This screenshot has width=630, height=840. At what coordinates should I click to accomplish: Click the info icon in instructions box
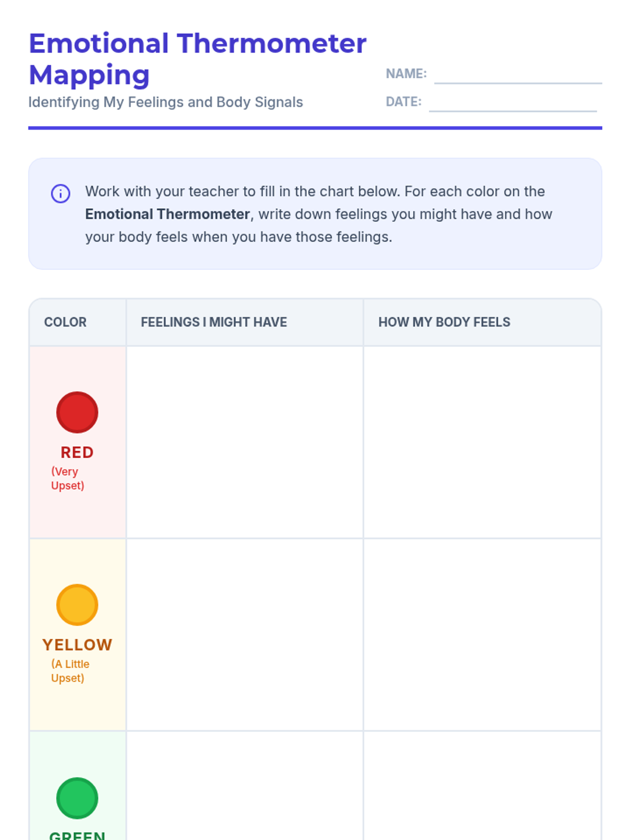(x=60, y=193)
